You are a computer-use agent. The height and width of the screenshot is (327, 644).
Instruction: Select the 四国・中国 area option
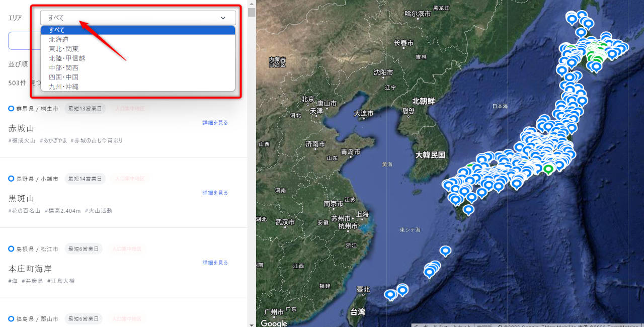point(64,77)
